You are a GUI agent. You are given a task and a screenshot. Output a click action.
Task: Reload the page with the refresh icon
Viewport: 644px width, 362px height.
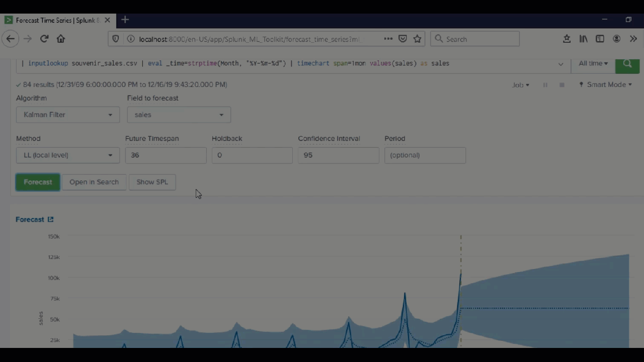click(x=44, y=39)
